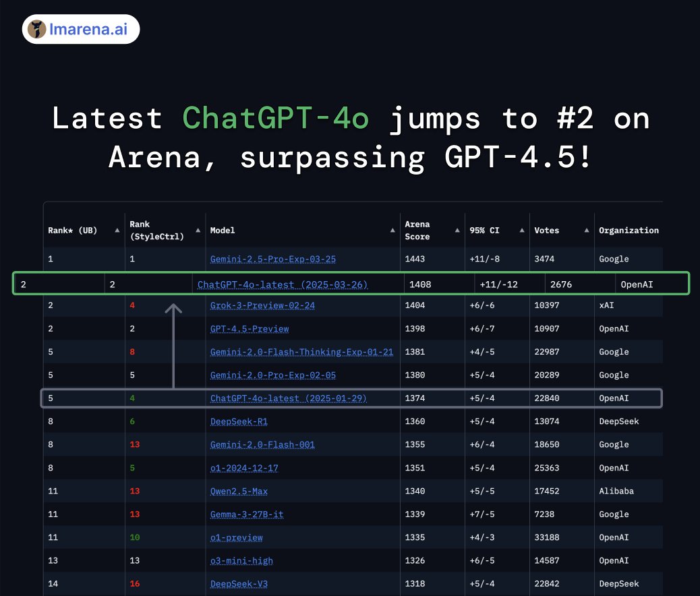Viewport: 700px width, 596px height.
Task: Click the DeepSeek-R1 hyperlink
Action: 239,421
